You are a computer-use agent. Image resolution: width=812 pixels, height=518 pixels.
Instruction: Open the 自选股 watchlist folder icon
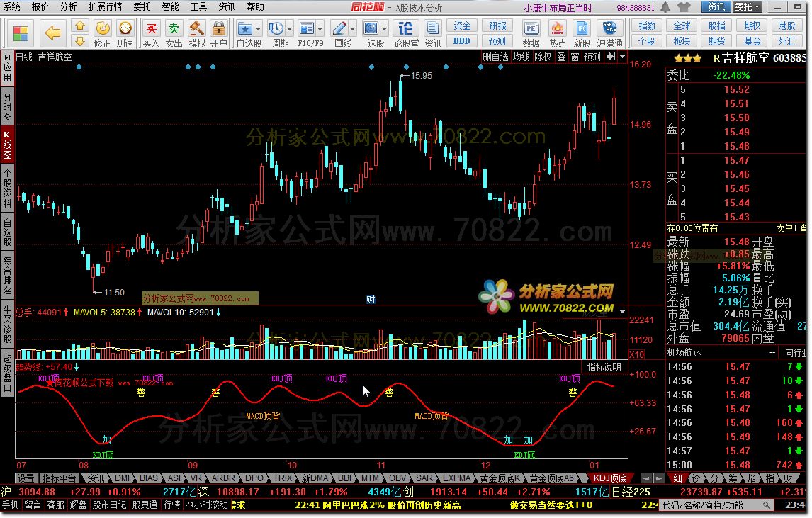245,28
